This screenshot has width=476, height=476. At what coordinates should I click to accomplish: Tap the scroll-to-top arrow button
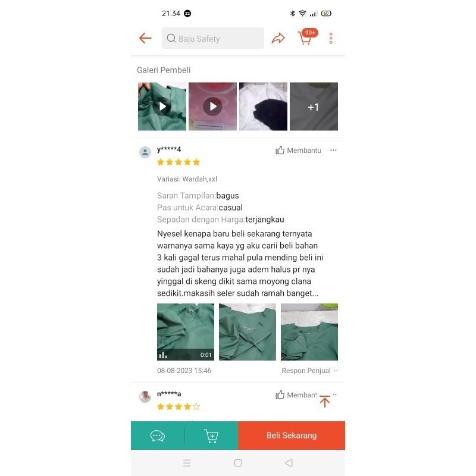(x=325, y=401)
